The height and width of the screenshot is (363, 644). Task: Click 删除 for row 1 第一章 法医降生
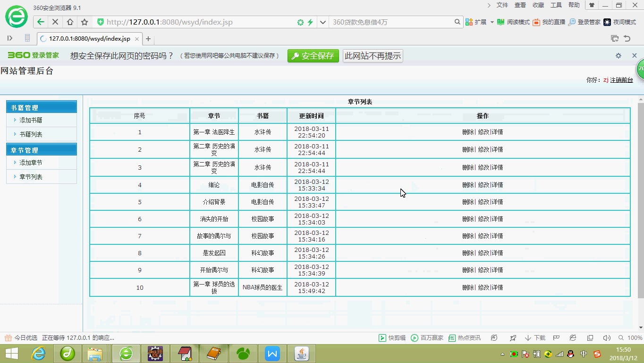pos(468,132)
